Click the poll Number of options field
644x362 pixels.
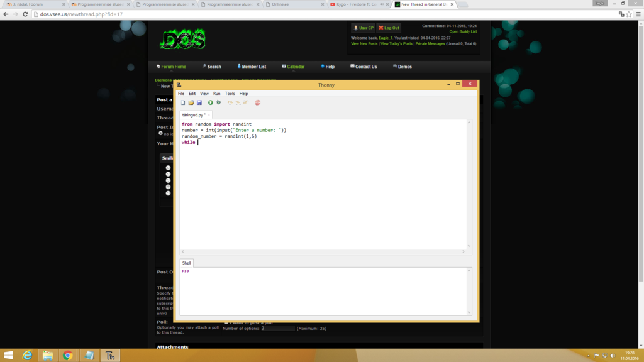pos(277,328)
